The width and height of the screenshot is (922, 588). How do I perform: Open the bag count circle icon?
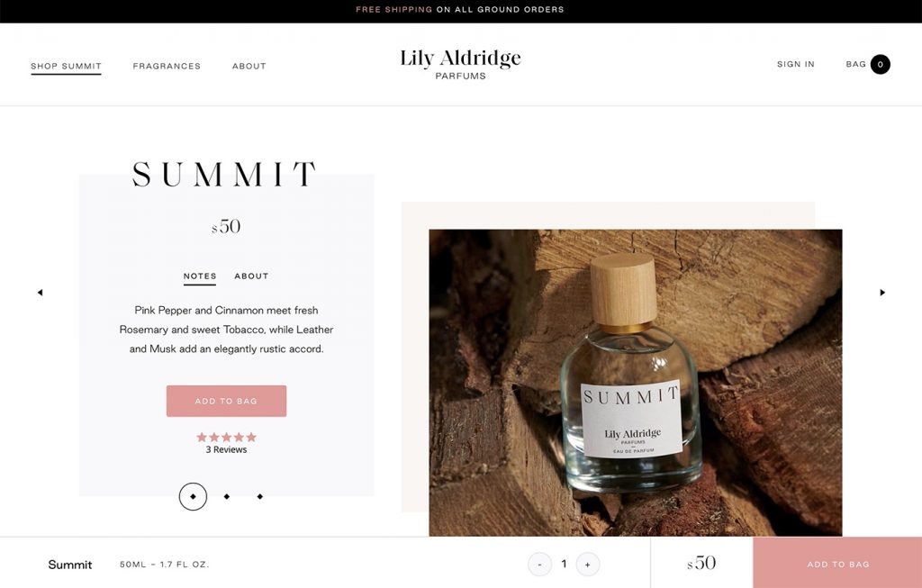coord(881,65)
